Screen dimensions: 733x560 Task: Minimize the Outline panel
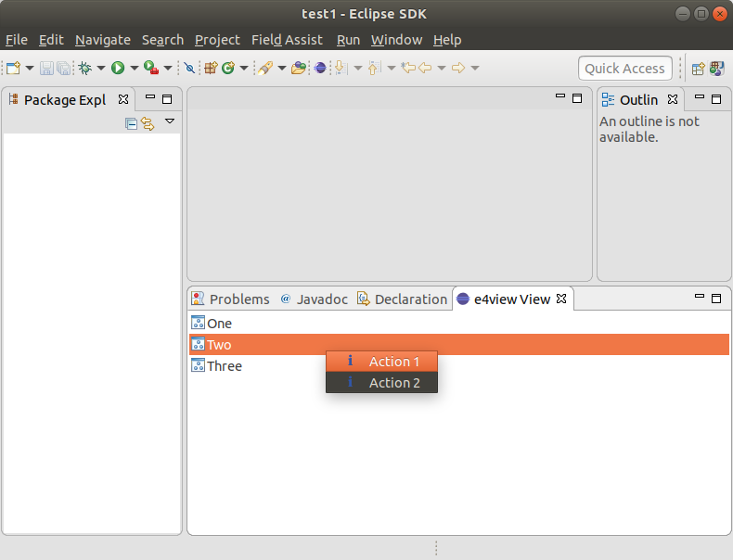[x=700, y=97]
